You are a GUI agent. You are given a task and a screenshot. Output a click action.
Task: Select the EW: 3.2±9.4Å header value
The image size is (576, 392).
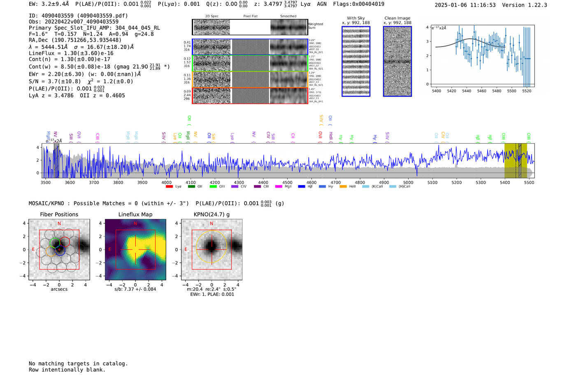[49, 4]
